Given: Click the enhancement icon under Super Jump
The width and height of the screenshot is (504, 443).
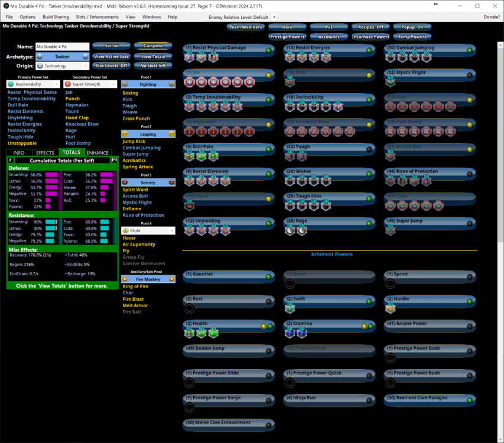Looking at the screenshot, I should [x=390, y=230].
